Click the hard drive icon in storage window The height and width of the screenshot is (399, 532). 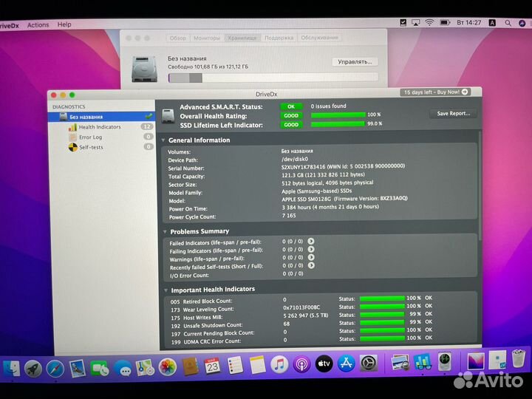point(145,69)
